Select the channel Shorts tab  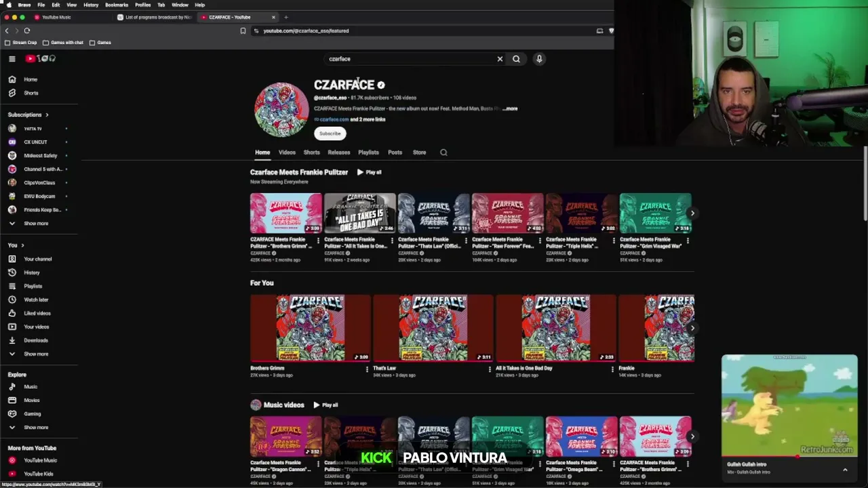point(311,152)
